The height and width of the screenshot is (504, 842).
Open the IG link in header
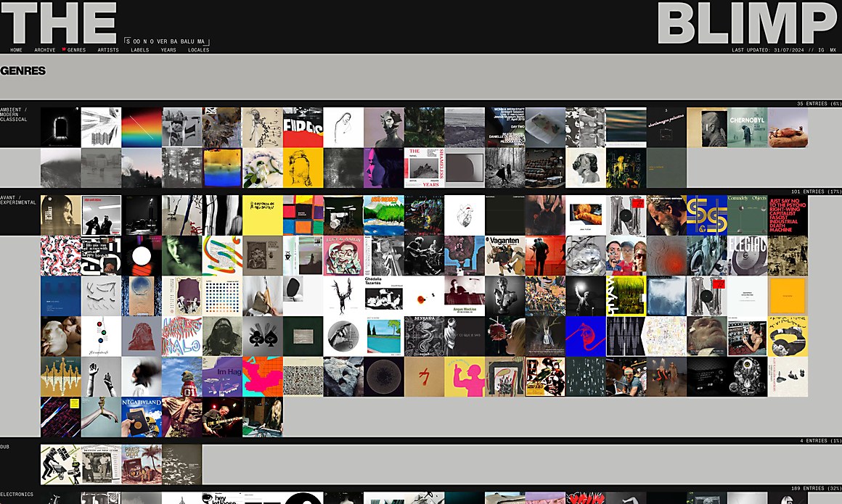[821, 50]
